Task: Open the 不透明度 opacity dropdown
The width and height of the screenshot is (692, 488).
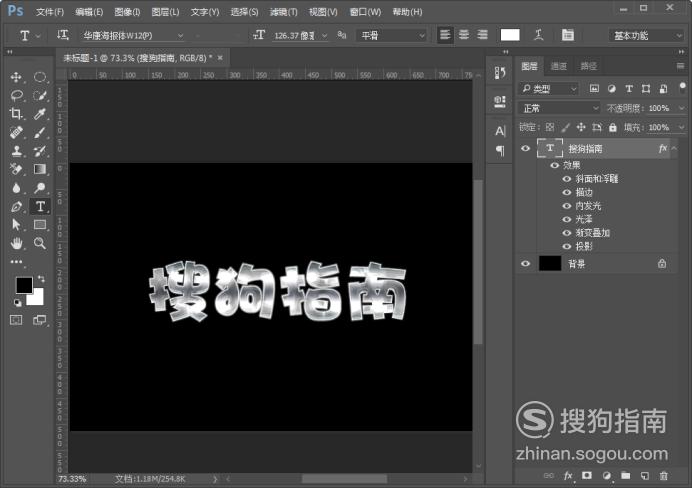Action: click(x=681, y=108)
